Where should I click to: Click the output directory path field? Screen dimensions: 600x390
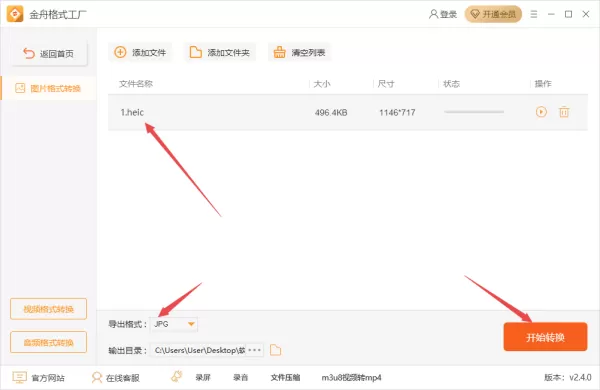coord(198,350)
